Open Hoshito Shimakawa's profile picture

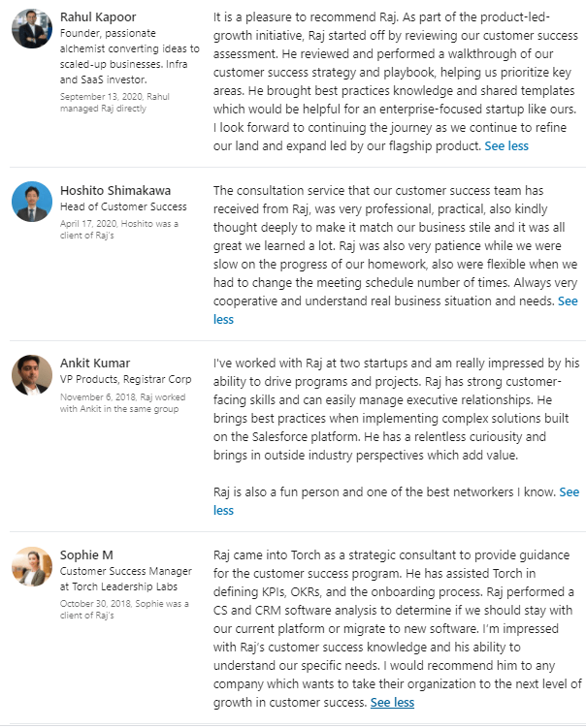[x=32, y=202]
